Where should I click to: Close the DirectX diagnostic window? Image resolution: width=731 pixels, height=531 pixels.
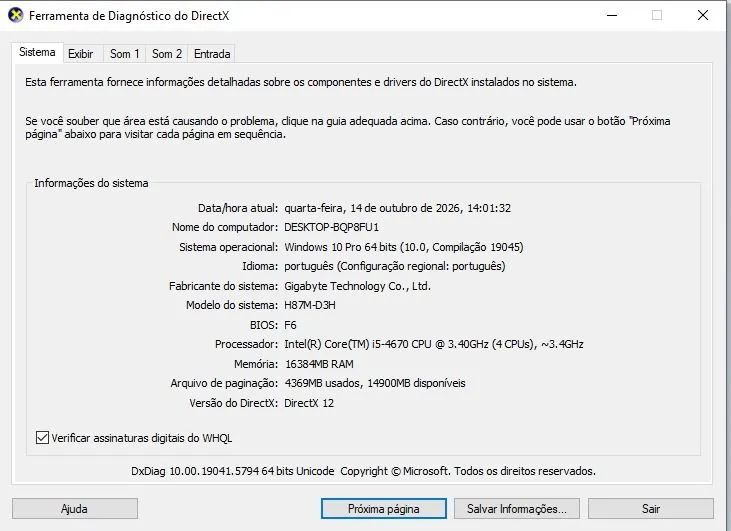[x=703, y=15]
